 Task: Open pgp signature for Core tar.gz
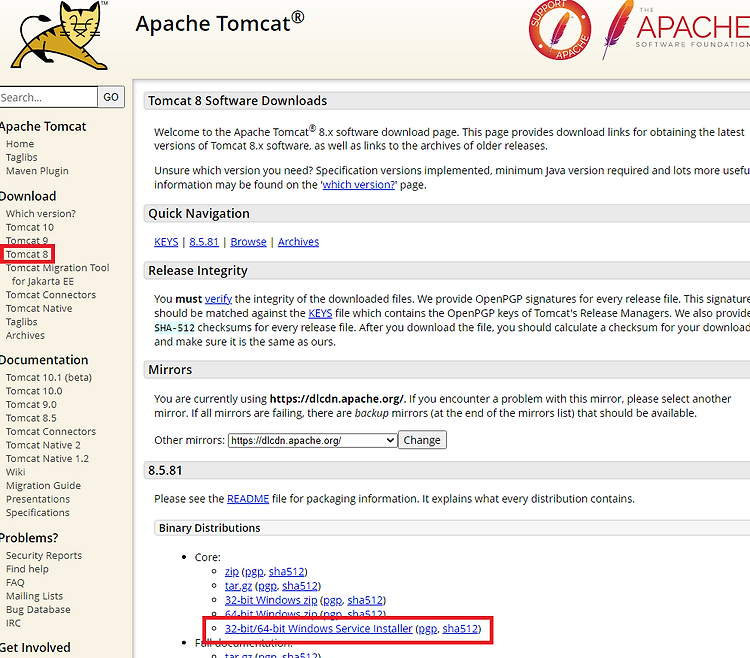coord(267,586)
